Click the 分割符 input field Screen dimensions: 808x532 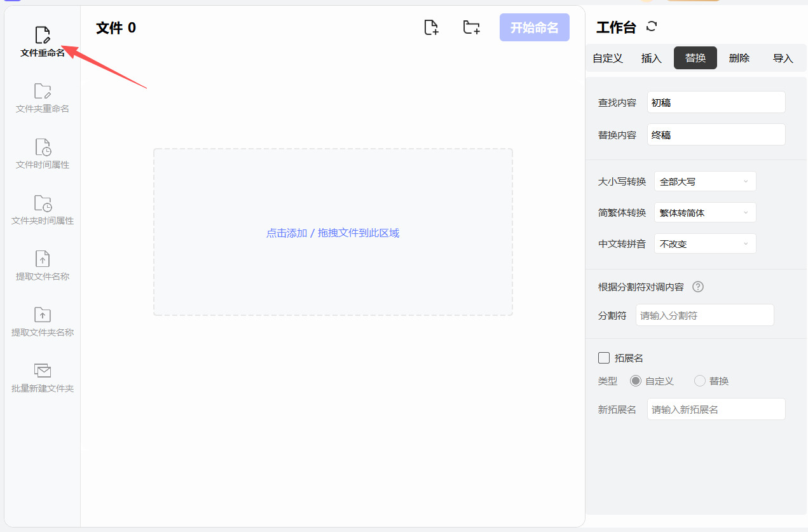pyautogui.click(x=704, y=315)
